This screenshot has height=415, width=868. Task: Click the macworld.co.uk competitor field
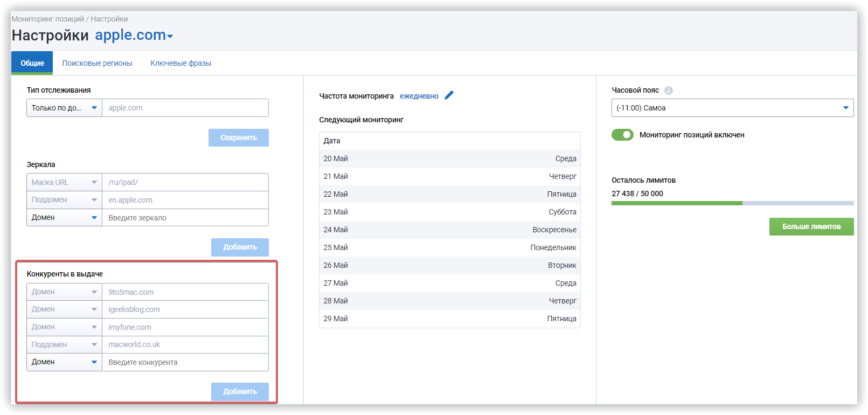coord(185,344)
